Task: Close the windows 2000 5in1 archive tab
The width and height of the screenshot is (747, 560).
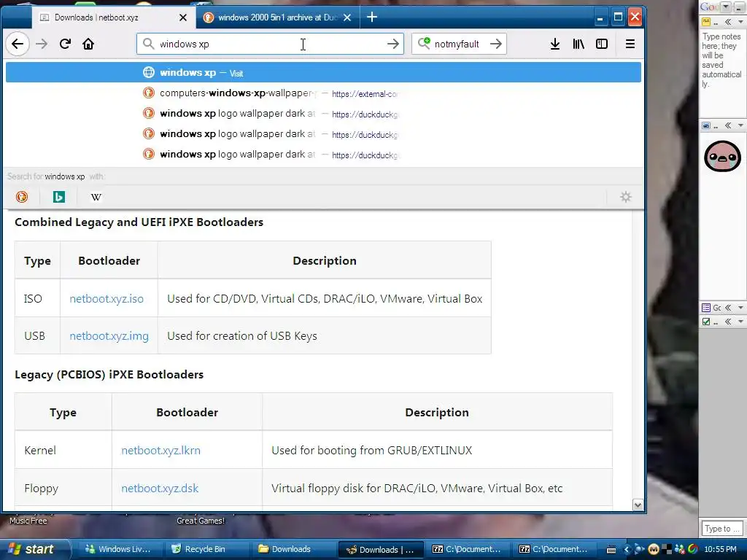Action: (x=347, y=17)
